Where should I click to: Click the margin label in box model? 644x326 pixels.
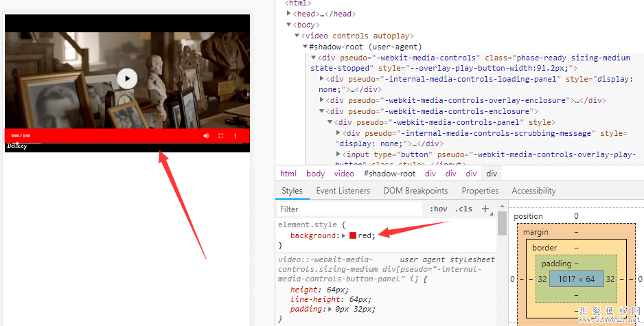pyautogui.click(x=536, y=232)
